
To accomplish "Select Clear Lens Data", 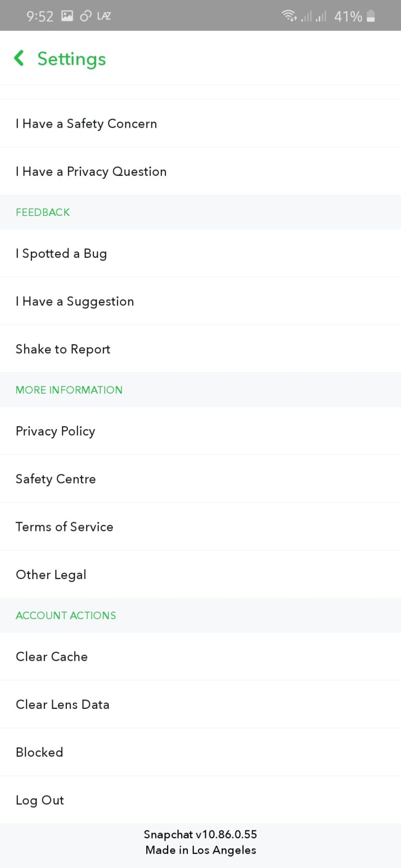I will [x=63, y=704].
